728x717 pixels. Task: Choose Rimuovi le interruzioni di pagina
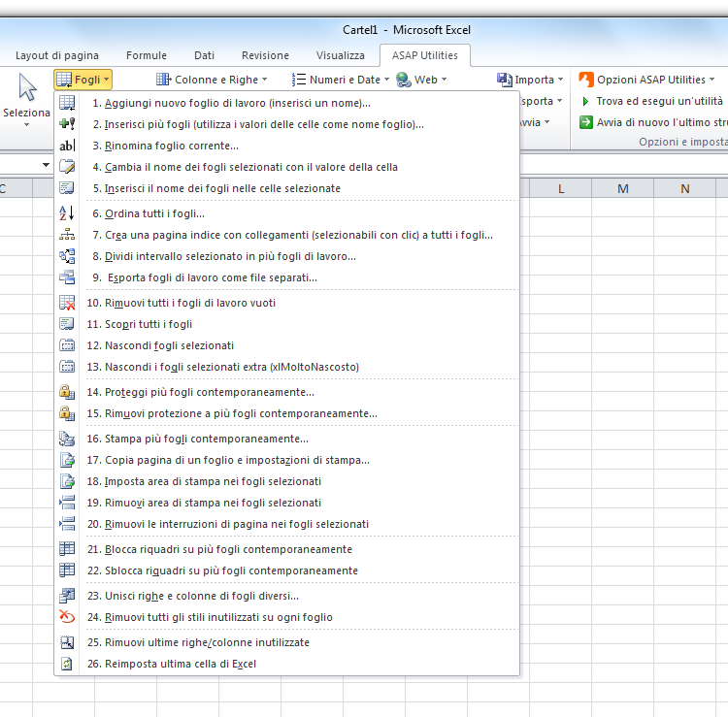(x=287, y=524)
